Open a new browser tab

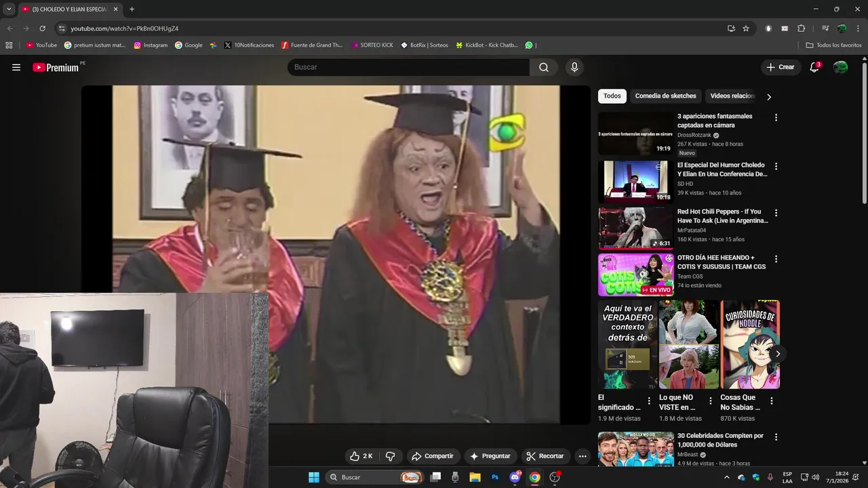(132, 9)
